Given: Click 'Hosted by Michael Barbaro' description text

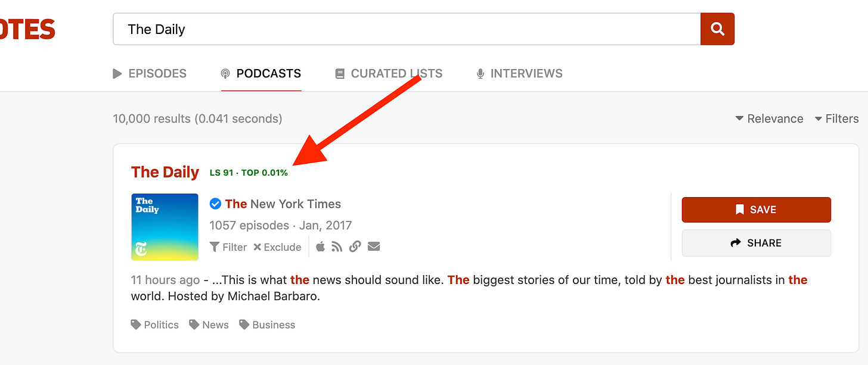Looking at the screenshot, I should [x=243, y=297].
